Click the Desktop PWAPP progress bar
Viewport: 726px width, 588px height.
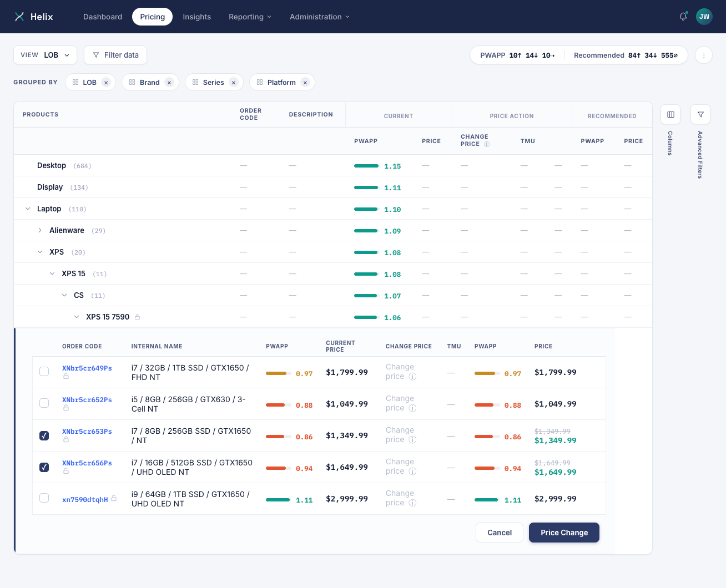click(x=366, y=166)
